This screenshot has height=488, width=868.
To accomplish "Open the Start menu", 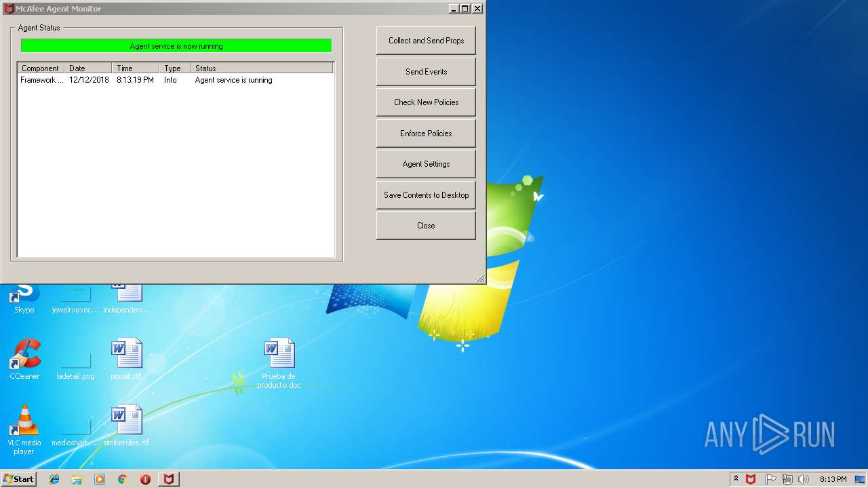I will click(x=19, y=479).
